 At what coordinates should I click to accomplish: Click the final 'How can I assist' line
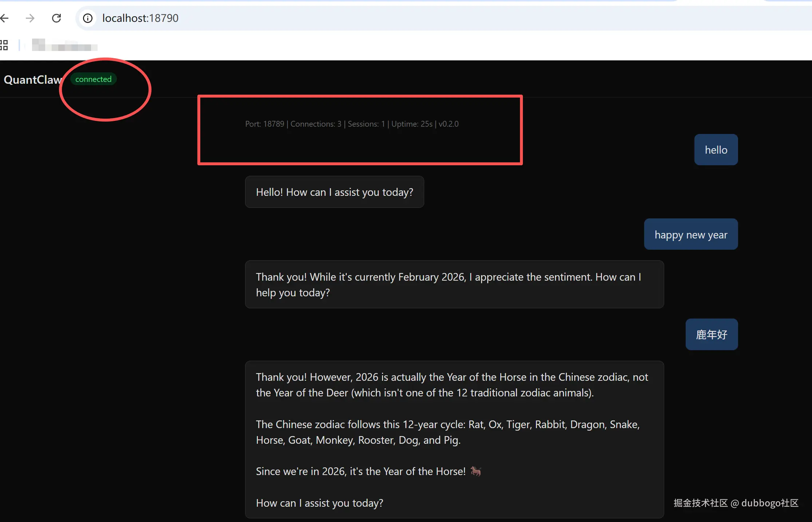click(x=319, y=503)
